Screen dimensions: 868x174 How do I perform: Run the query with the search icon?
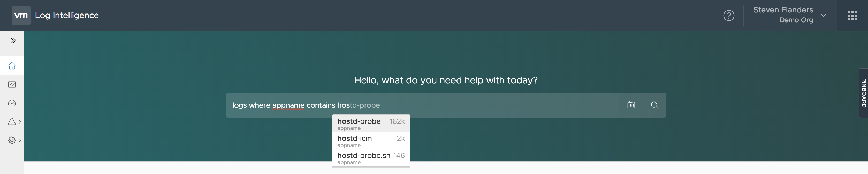tap(654, 105)
